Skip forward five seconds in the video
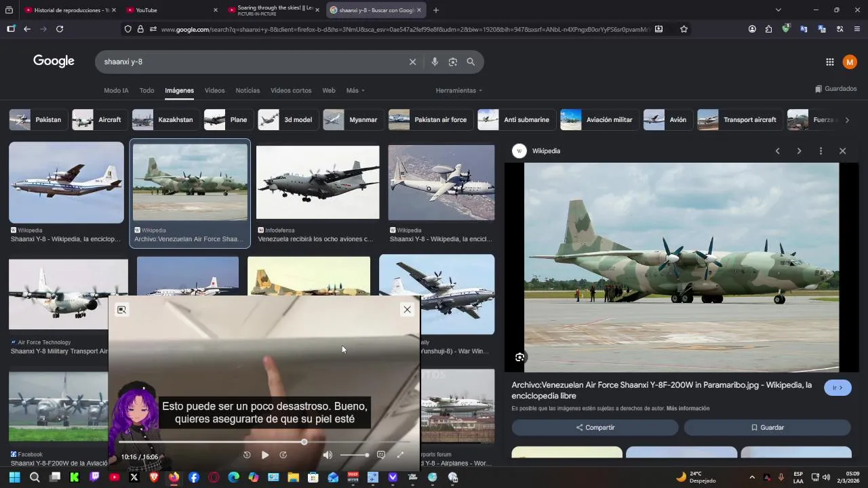The image size is (868, 488). (x=283, y=455)
